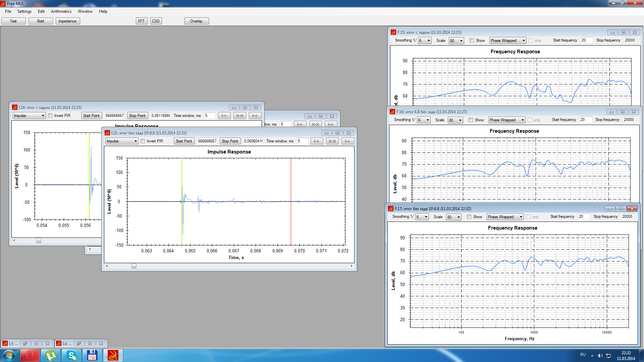This screenshot has width=644, height=362.
Task: Click the |<->| button in window I.21
Action: pos(332,141)
